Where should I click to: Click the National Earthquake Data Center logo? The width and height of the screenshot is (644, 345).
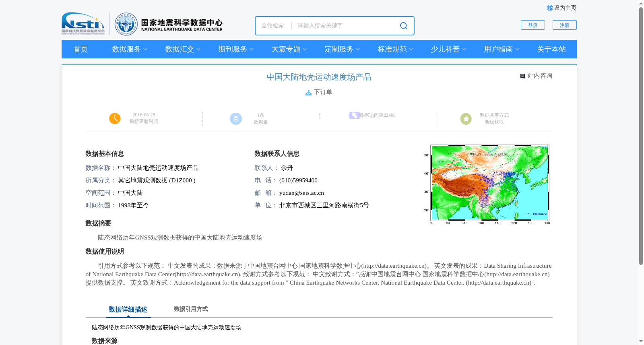169,24
